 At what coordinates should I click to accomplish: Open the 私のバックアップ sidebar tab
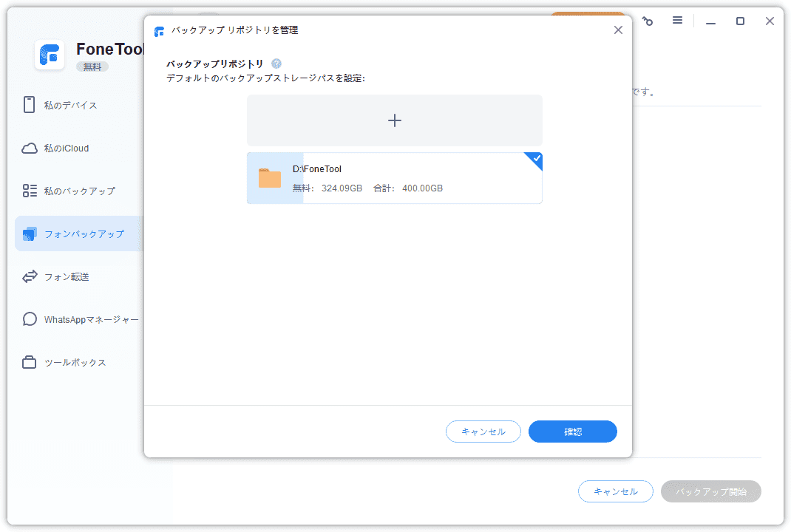pyautogui.click(x=79, y=191)
